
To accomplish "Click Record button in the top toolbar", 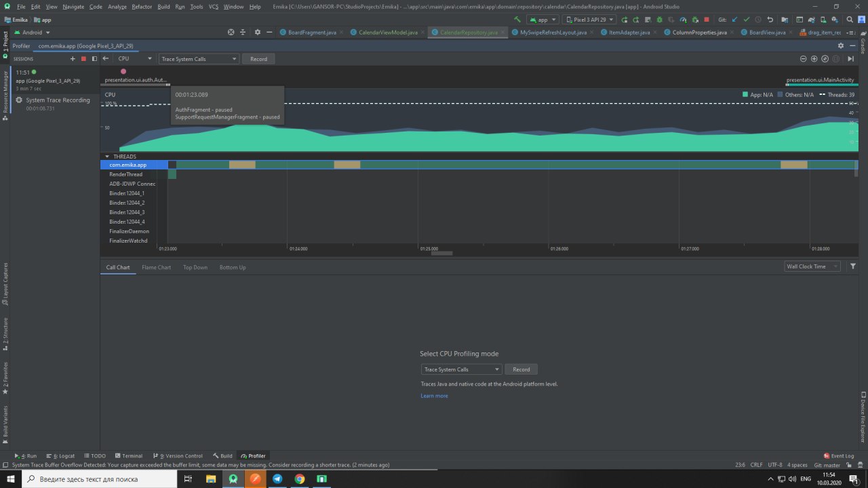I will tap(258, 59).
